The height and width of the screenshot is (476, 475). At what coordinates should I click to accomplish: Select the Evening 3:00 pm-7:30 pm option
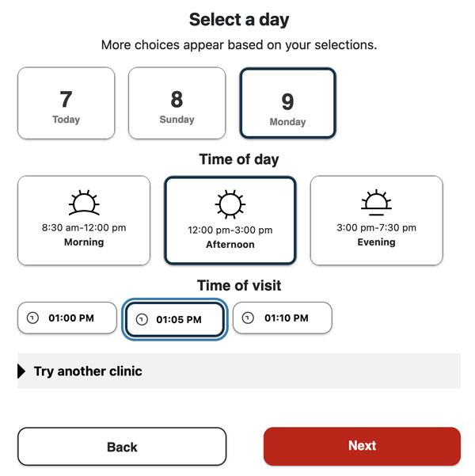(376, 220)
